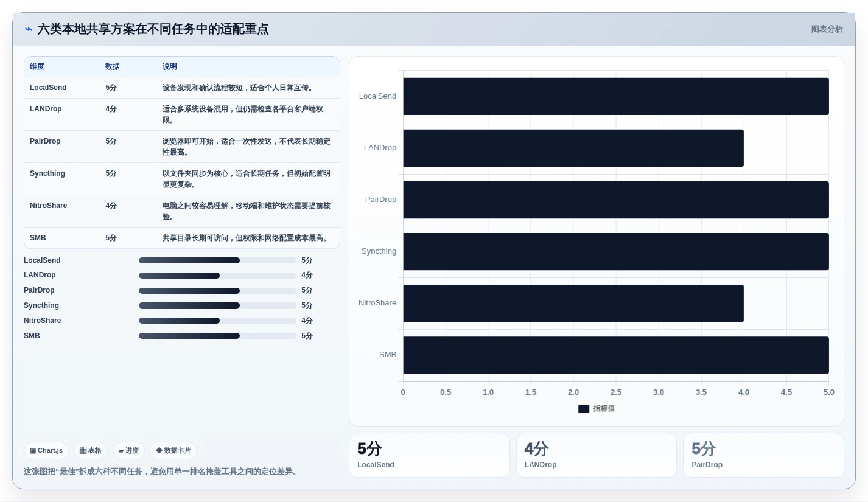This screenshot has height=502, width=868.
Task: Click the LANDrop description about 多系统设备混用
Action: [x=243, y=114]
